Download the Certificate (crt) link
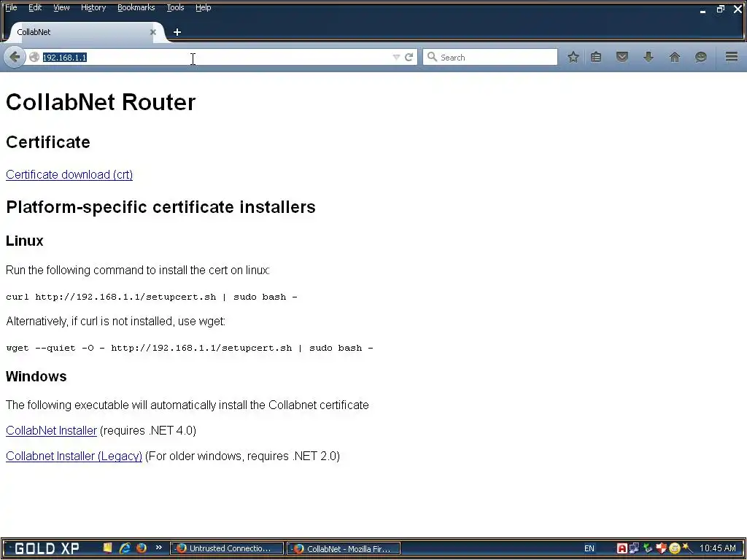Screen dimensions: 747x560 [x=69, y=175]
